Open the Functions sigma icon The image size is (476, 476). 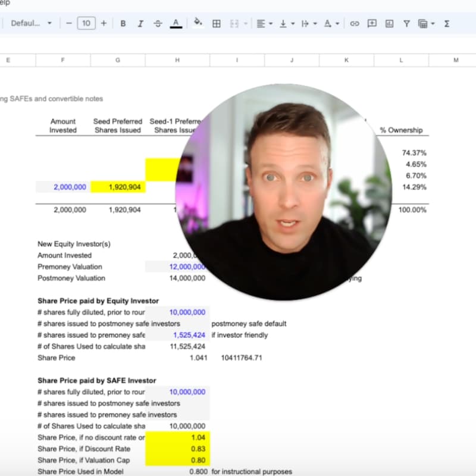pyautogui.click(x=447, y=24)
